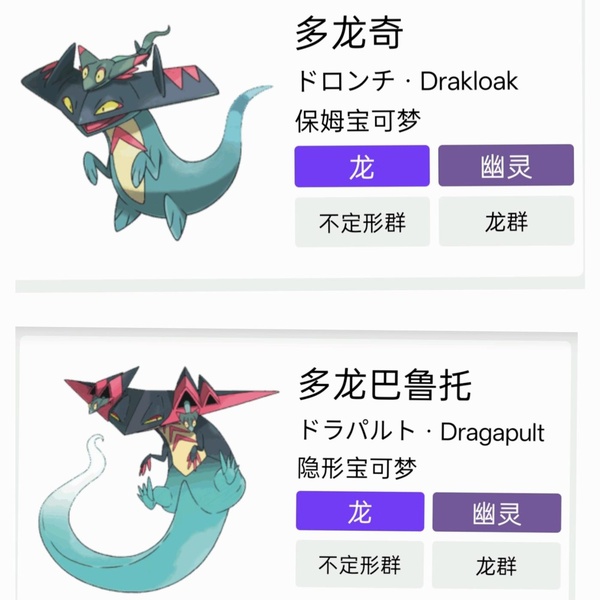The height and width of the screenshot is (600, 600).
Task: Tap Dragapult's 龙群 egg group
Action: [x=496, y=566]
